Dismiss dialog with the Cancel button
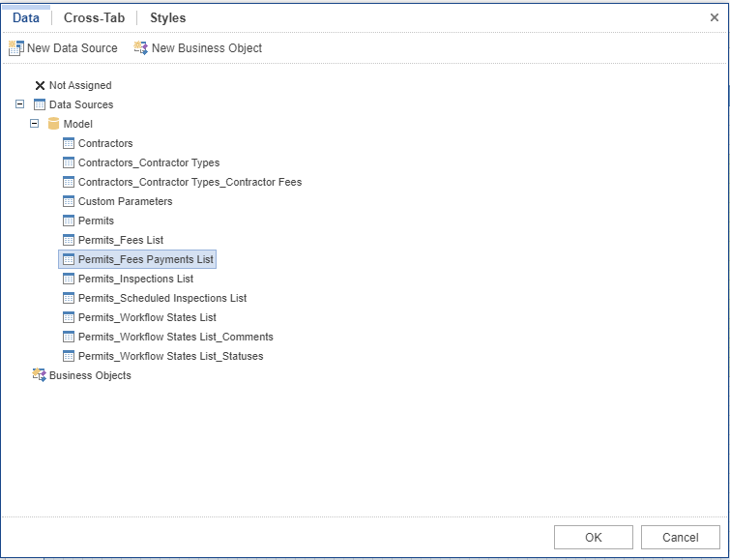This screenshot has height=560, width=730. click(x=680, y=537)
